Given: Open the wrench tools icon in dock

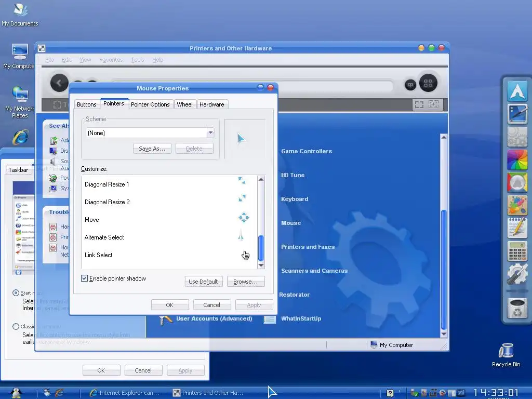Looking at the screenshot, I should click(517, 274).
